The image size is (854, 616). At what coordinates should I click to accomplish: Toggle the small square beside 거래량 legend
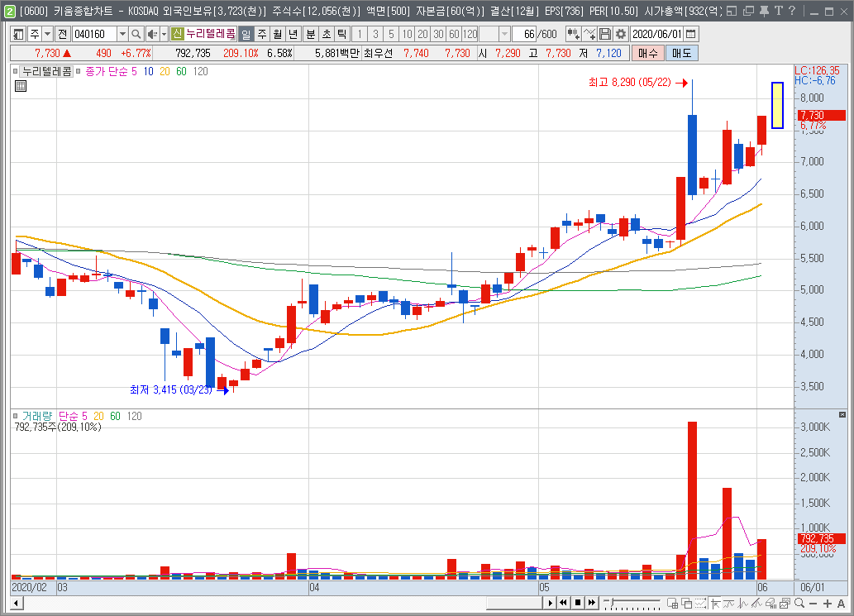(15, 416)
